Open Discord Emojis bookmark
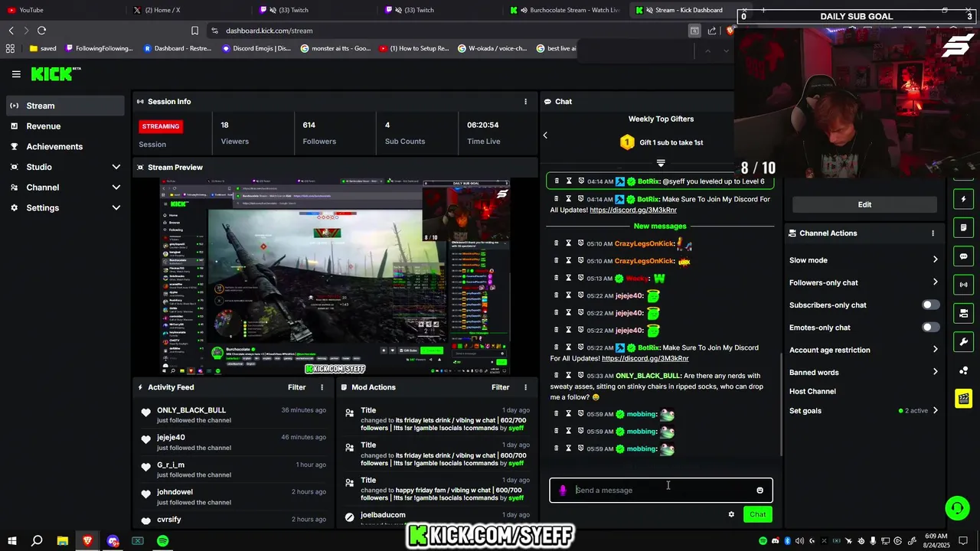The width and height of the screenshot is (980, 551). pyautogui.click(x=256, y=48)
